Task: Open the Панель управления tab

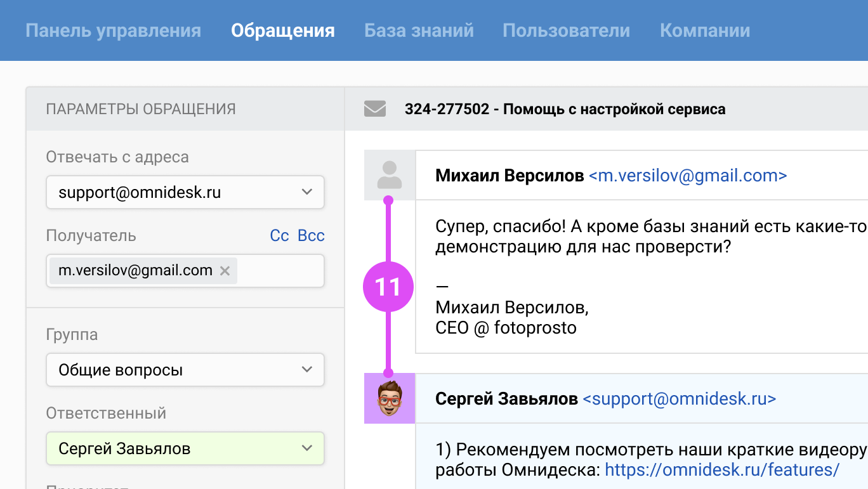Action: click(x=113, y=30)
